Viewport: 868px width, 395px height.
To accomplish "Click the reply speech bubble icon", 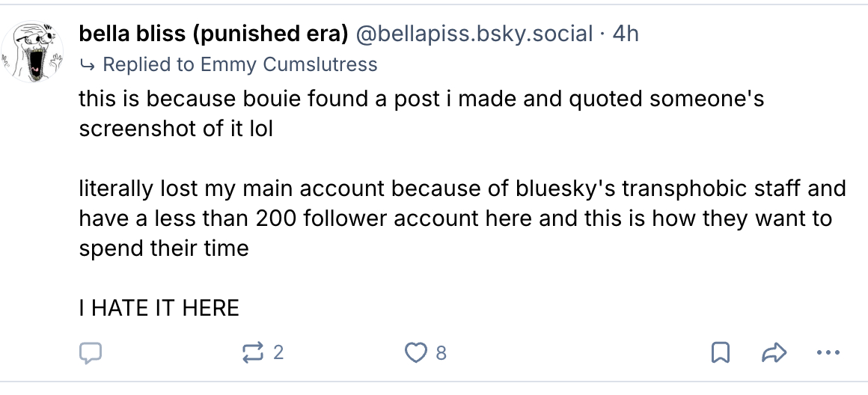I will [91, 352].
